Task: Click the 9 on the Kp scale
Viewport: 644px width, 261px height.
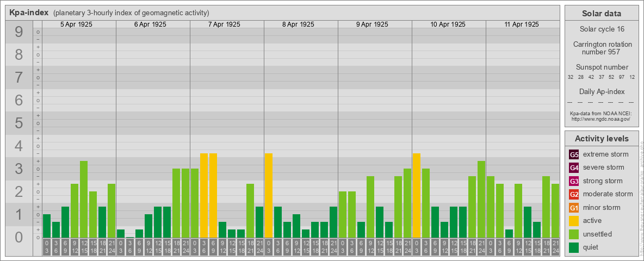Action: pos(19,32)
